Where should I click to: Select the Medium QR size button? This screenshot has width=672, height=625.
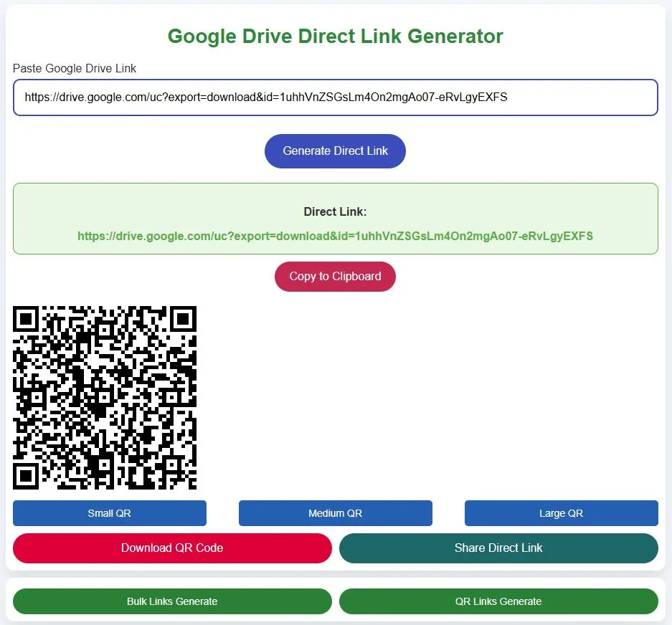pyautogui.click(x=335, y=512)
